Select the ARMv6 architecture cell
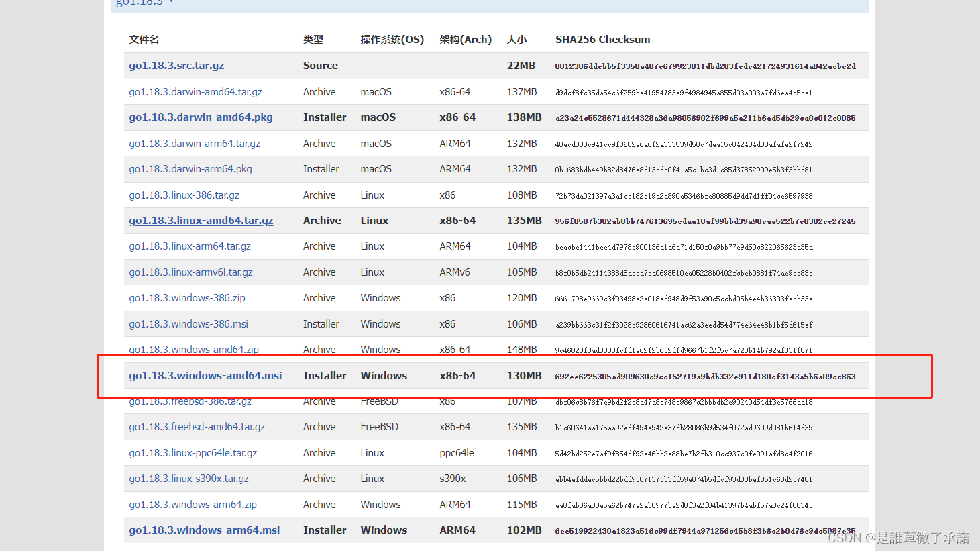This screenshot has height=551, width=980. 455,272
